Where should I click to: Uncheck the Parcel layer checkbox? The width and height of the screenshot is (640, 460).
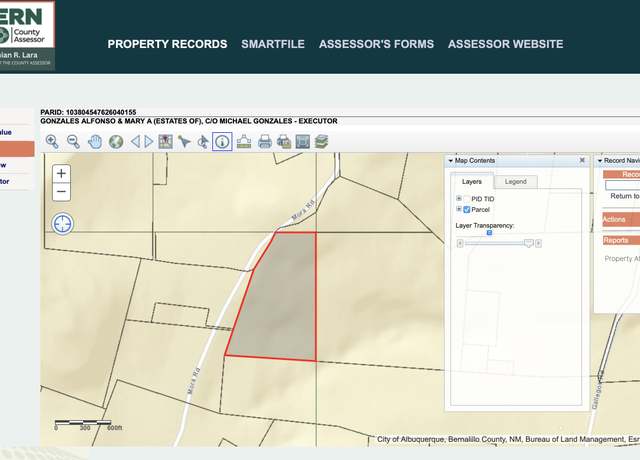[467, 210]
